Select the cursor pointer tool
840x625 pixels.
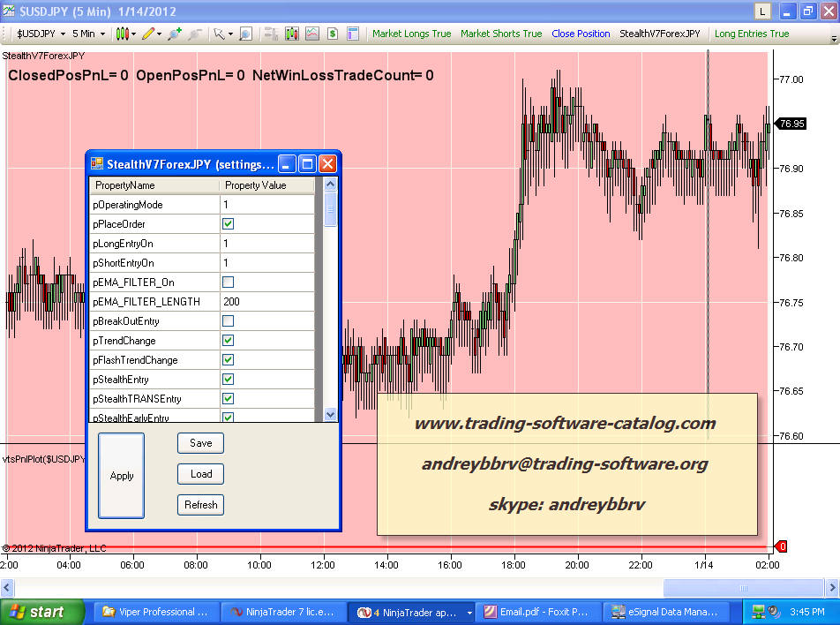pos(220,34)
